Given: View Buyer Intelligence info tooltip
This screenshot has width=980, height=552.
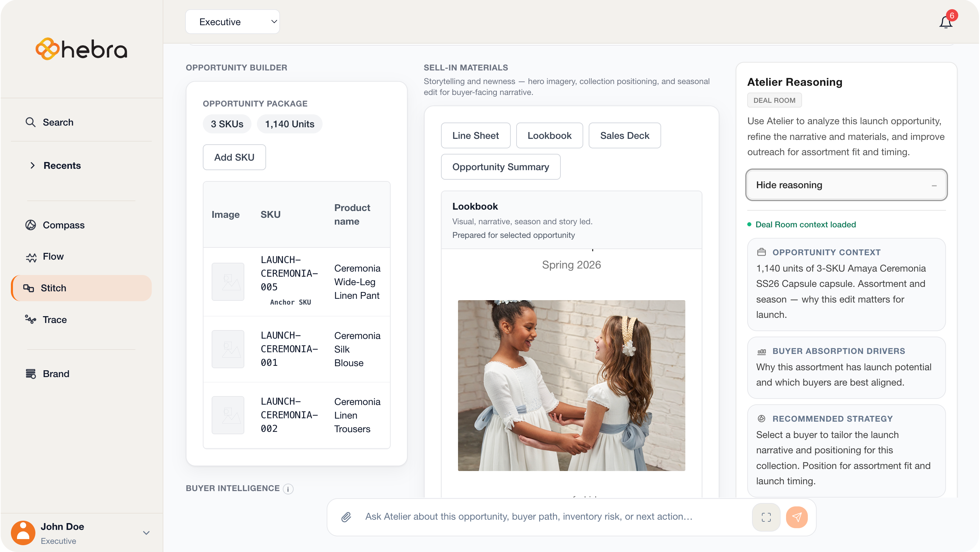Looking at the screenshot, I should pyautogui.click(x=288, y=489).
